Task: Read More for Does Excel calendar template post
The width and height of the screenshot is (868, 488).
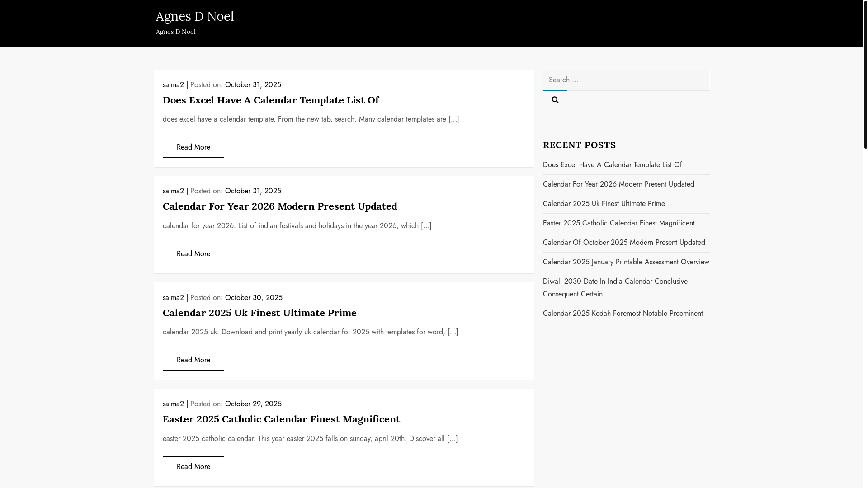Action: tap(193, 147)
